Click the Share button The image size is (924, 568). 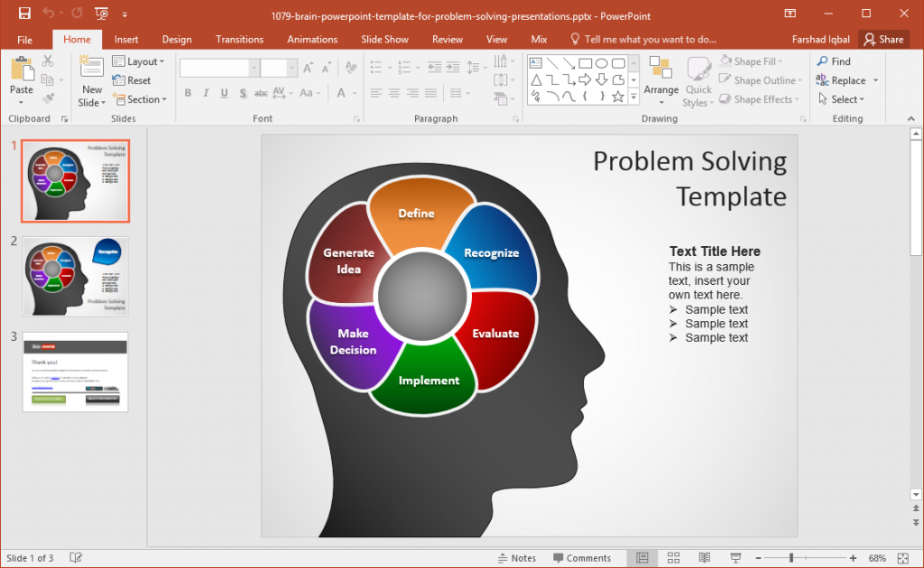coord(884,39)
